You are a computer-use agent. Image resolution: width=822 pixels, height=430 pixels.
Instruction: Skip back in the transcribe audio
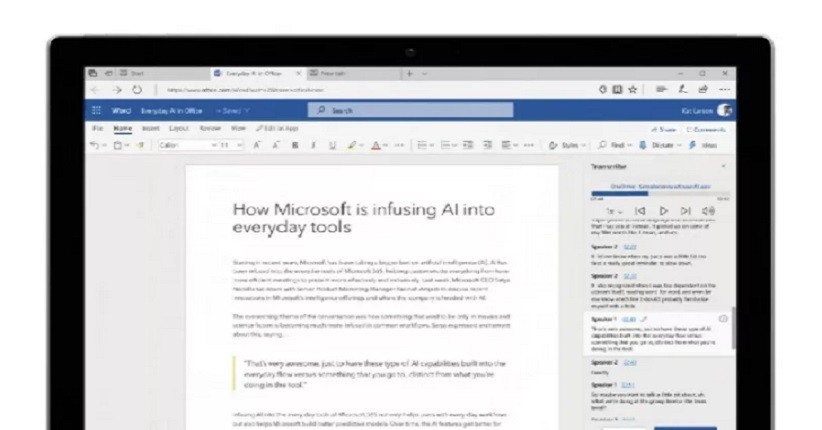point(640,211)
